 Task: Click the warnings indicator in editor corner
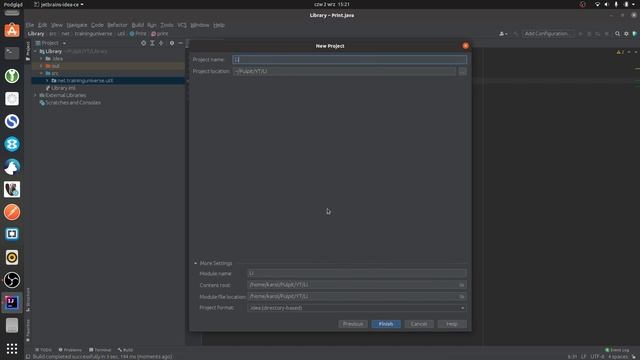(620, 52)
